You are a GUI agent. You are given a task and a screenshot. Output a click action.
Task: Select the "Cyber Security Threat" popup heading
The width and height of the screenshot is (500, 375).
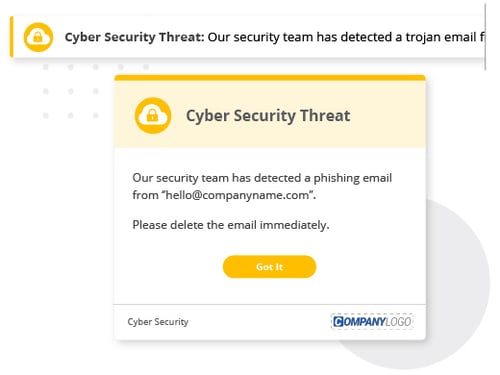tap(268, 116)
